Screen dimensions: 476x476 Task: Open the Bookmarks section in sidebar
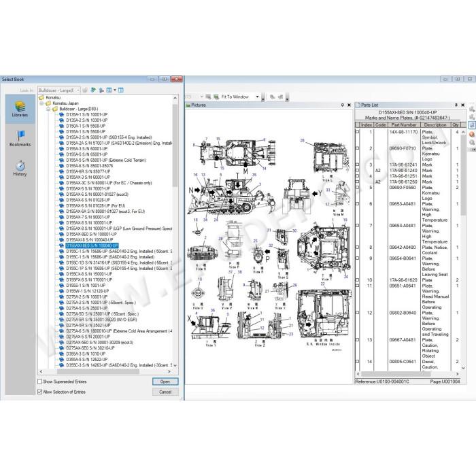[x=20, y=139]
